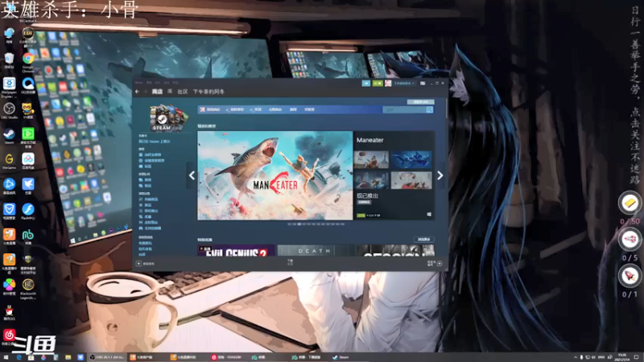Open 您的商店 in the store navigation bar

[x=213, y=109]
